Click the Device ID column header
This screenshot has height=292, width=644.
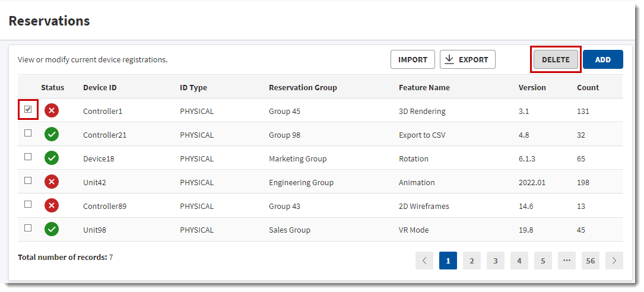(x=100, y=87)
